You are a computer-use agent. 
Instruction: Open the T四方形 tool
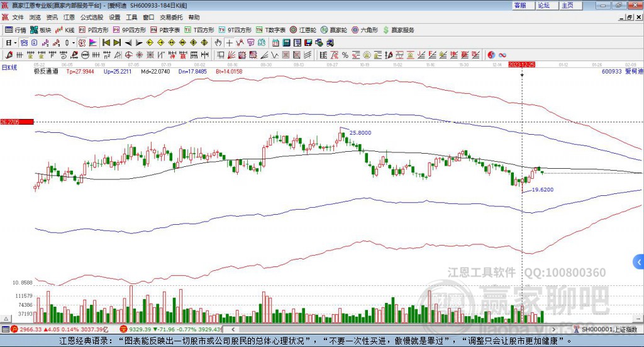[x=199, y=30]
